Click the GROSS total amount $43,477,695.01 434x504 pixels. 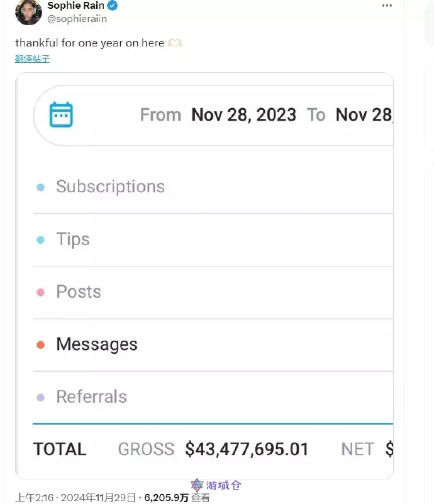click(247, 449)
